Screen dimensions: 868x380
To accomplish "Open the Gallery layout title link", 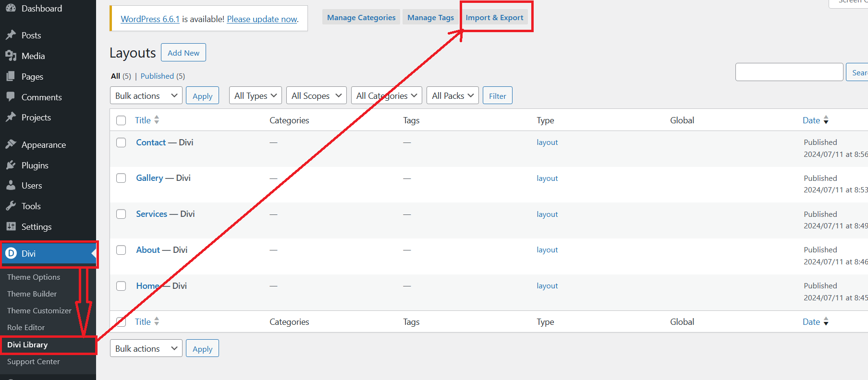I will pyautogui.click(x=149, y=178).
